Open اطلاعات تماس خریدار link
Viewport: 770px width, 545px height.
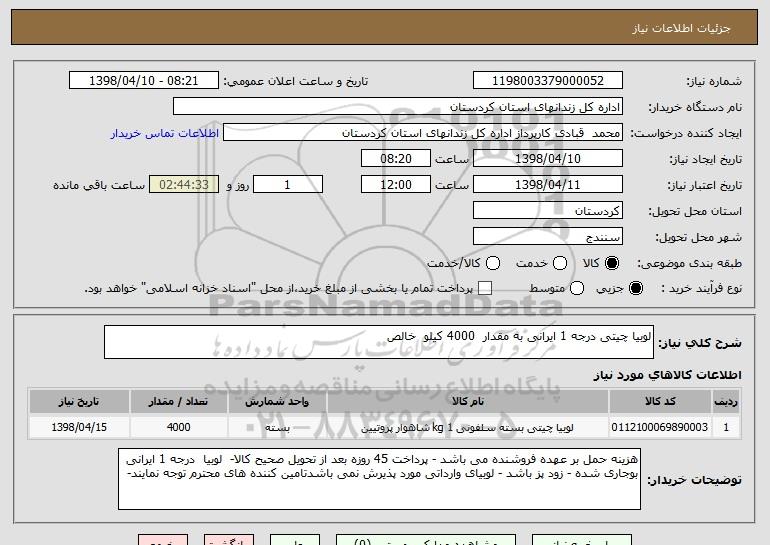pos(165,133)
